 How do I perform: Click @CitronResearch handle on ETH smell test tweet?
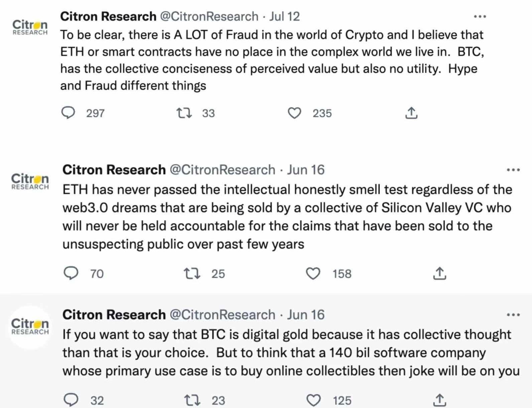(x=222, y=170)
